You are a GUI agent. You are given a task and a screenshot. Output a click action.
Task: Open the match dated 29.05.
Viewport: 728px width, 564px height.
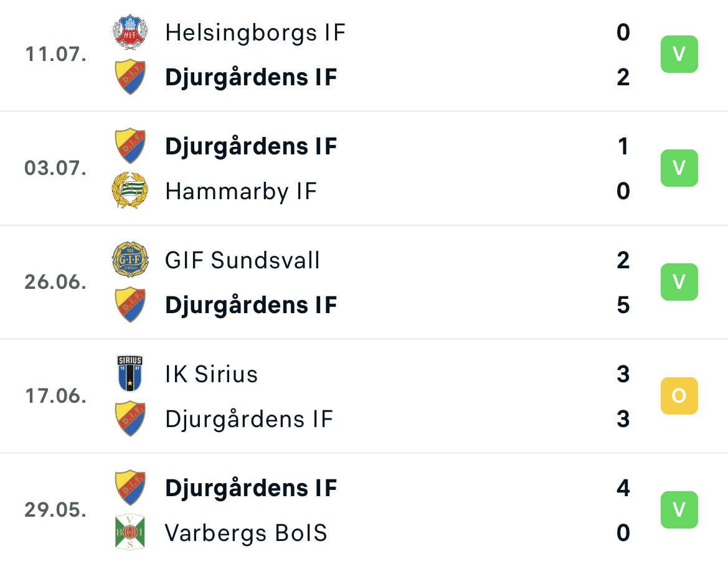(x=364, y=510)
